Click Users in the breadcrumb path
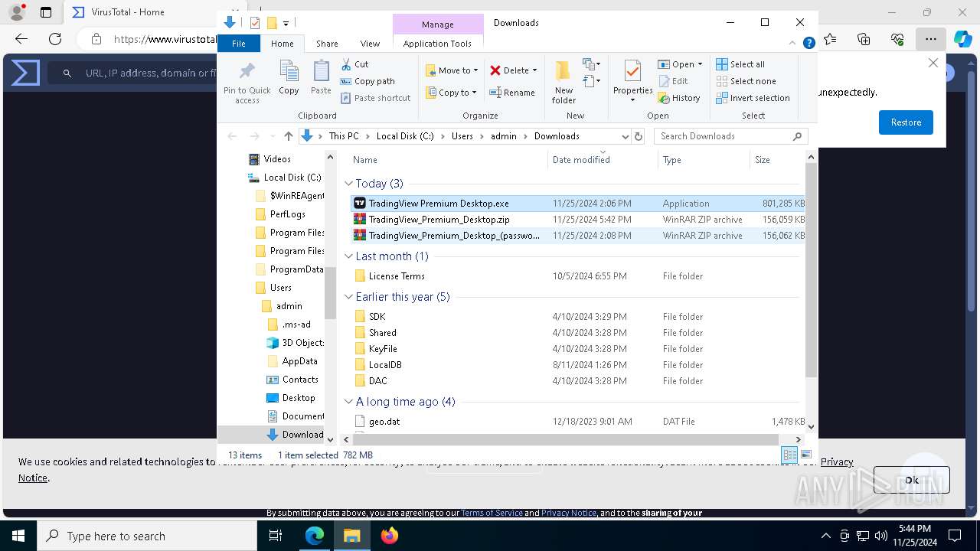This screenshot has height=551, width=980. click(462, 136)
